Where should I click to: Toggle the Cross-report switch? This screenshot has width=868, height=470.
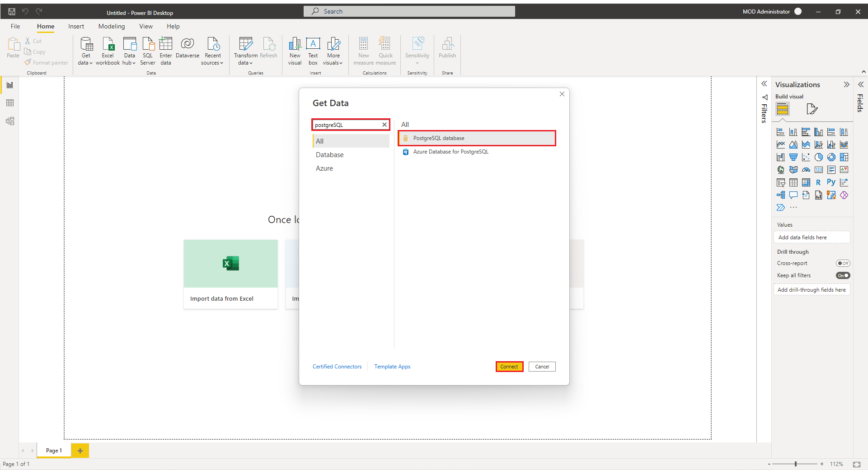(843, 263)
